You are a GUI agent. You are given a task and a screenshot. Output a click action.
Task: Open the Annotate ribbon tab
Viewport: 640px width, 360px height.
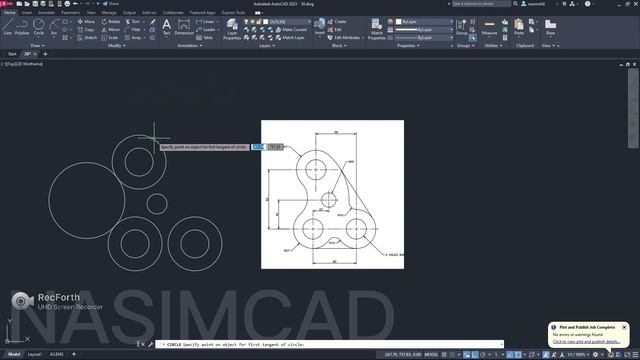(x=47, y=13)
